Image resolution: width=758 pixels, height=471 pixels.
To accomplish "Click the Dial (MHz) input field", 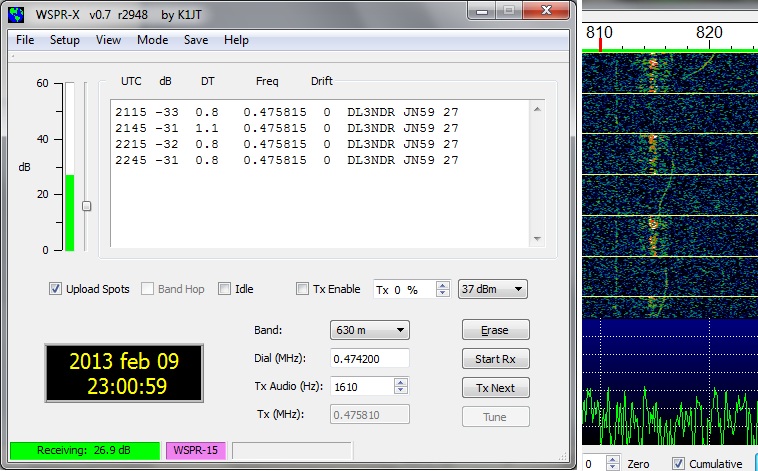I will tap(370, 359).
